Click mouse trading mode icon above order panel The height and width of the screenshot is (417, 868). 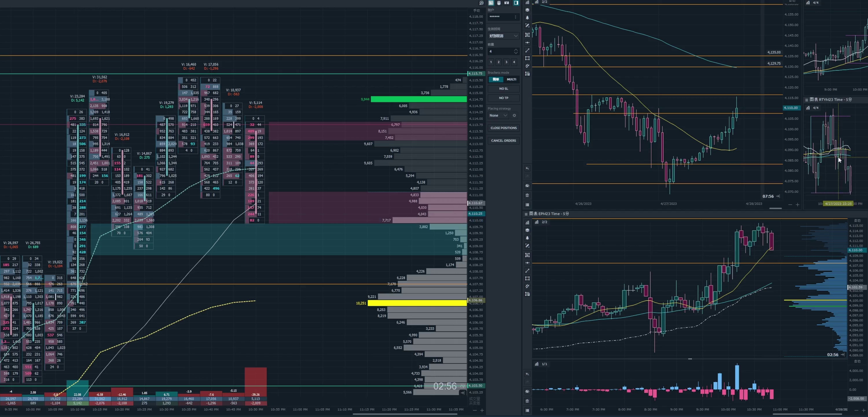pos(499,3)
